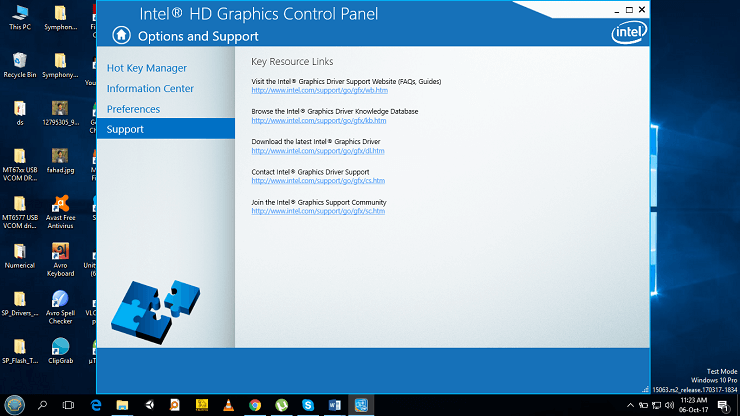This screenshot has width=740, height=416.
Task: Select the MT67xx USB VCOM DR folder
Action: pyautogui.click(x=20, y=165)
